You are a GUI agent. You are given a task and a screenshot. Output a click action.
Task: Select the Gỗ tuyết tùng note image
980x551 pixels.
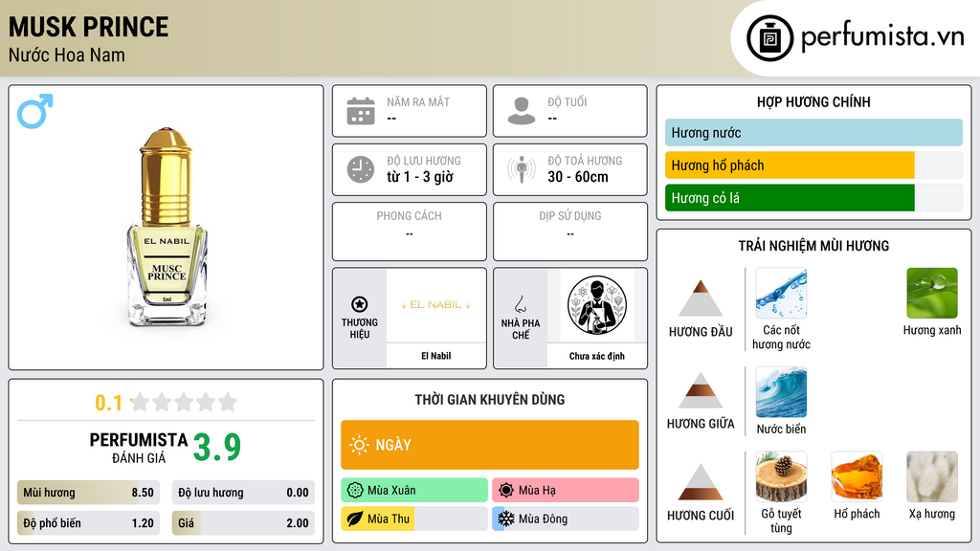coord(781,476)
